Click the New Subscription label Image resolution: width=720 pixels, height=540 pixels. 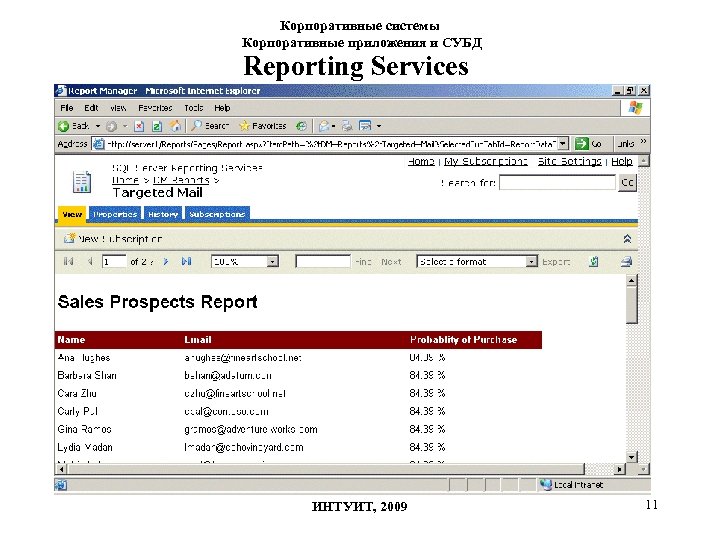(x=120, y=239)
